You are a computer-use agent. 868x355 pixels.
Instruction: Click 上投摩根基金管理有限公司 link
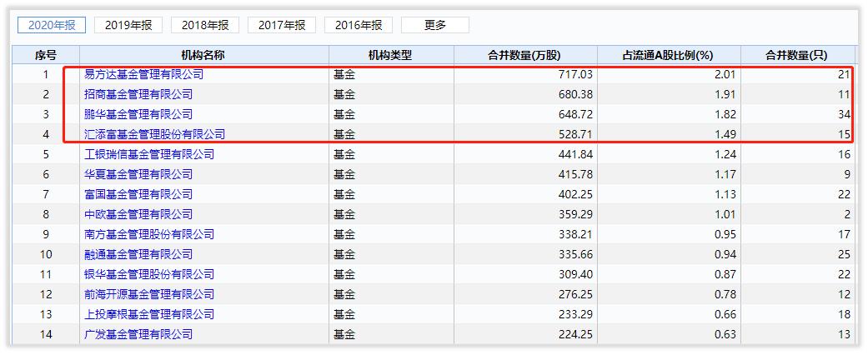pos(149,314)
